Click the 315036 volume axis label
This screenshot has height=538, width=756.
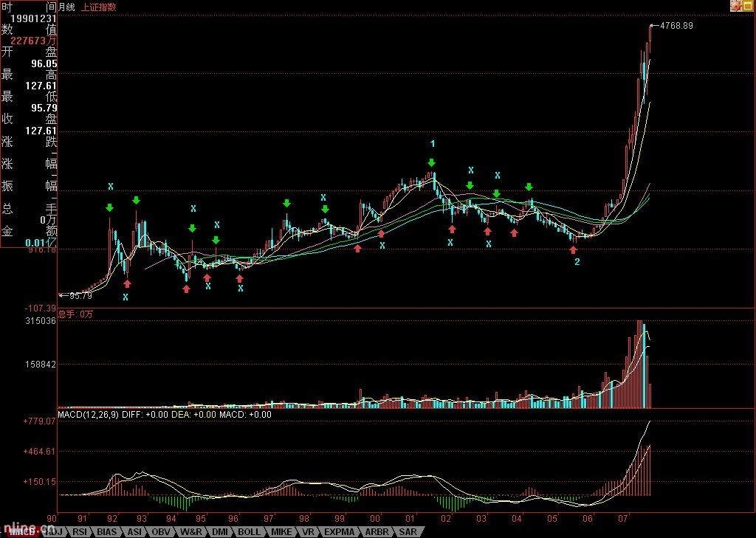[41, 321]
